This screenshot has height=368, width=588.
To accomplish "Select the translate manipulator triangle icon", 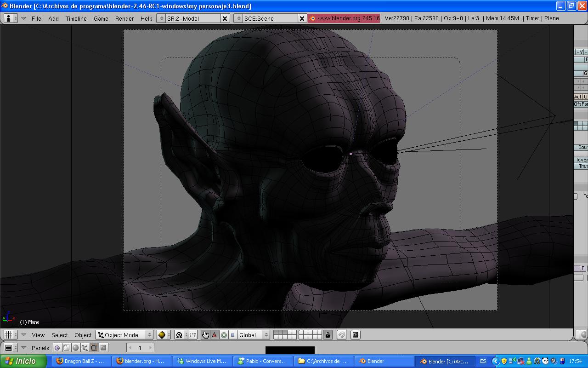I will pos(215,335).
